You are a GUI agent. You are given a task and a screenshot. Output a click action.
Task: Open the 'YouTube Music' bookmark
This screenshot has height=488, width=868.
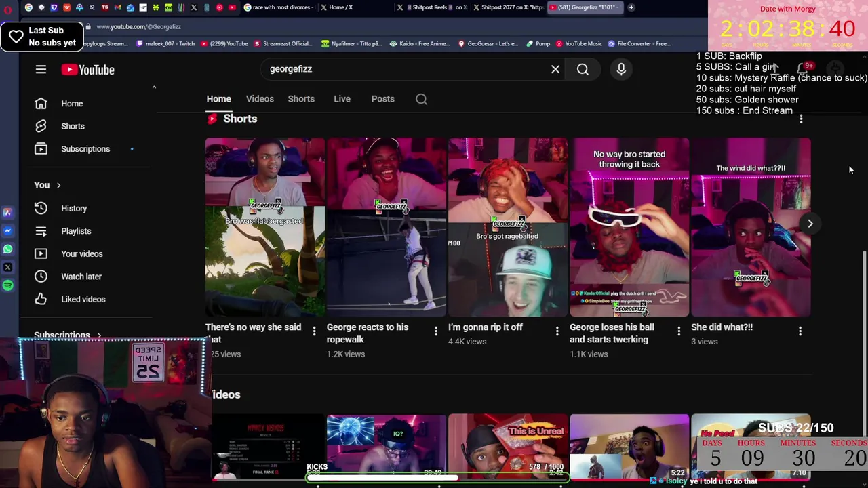tap(578, 44)
